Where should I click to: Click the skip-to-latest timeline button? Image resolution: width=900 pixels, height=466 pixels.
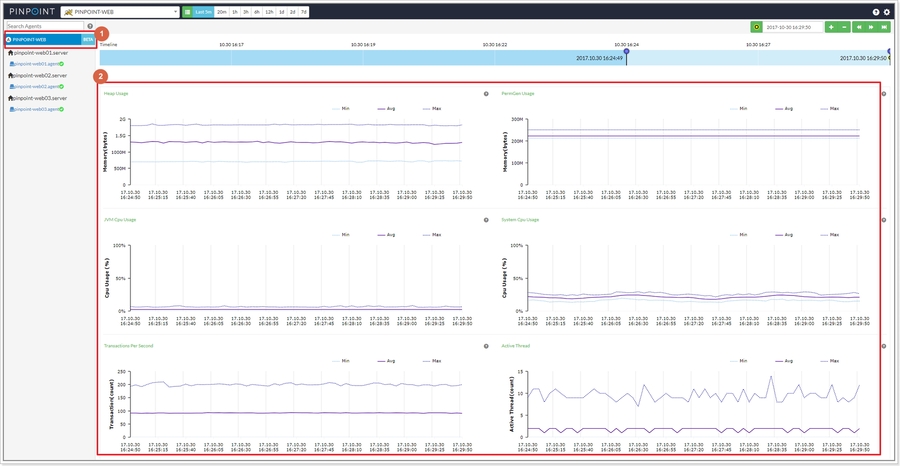[x=884, y=27]
